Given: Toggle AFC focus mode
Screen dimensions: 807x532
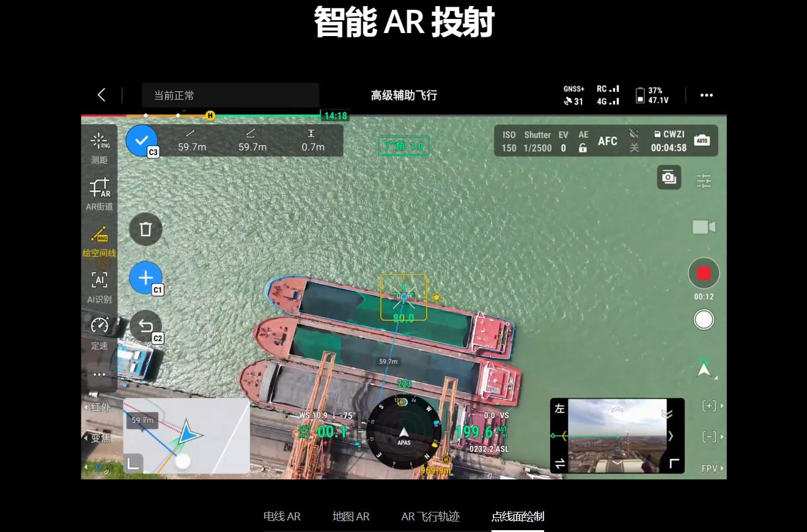Looking at the screenshot, I should 607,141.
